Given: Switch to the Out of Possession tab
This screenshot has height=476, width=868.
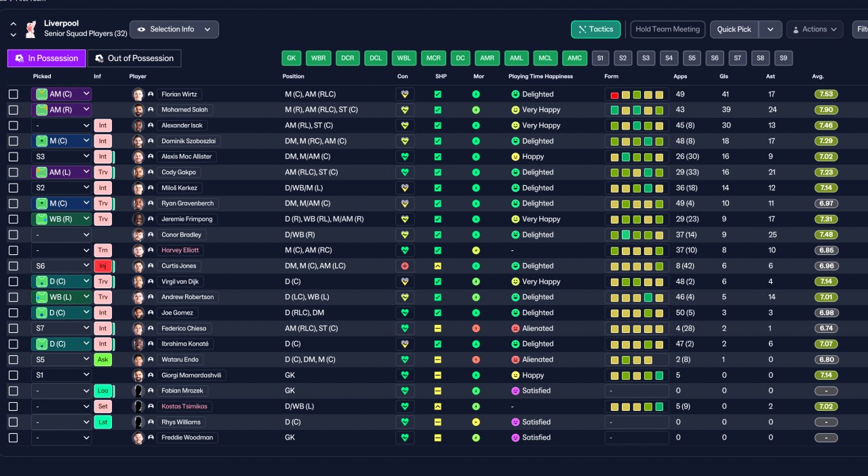Looking at the screenshot, I should [134, 58].
